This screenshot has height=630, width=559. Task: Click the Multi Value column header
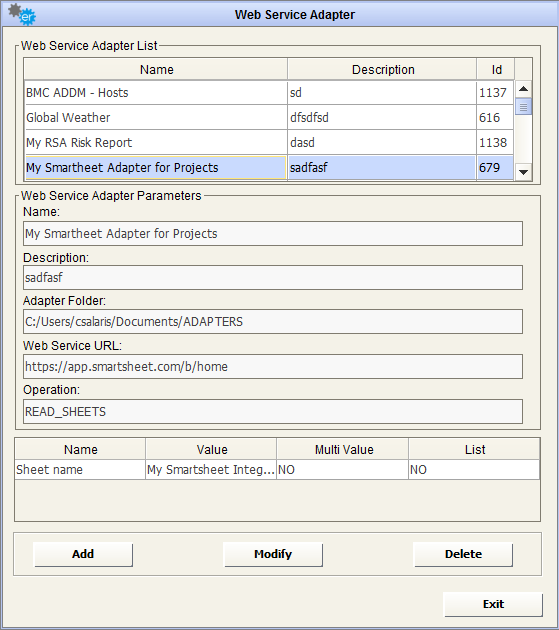343,450
